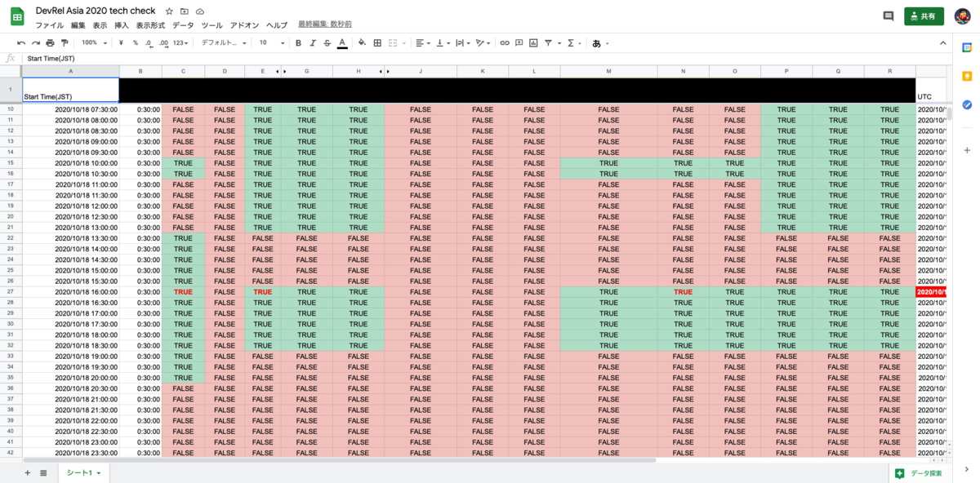The image size is (980, 483).
Task: Open Google Keep side panel
Action: click(x=967, y=77)
